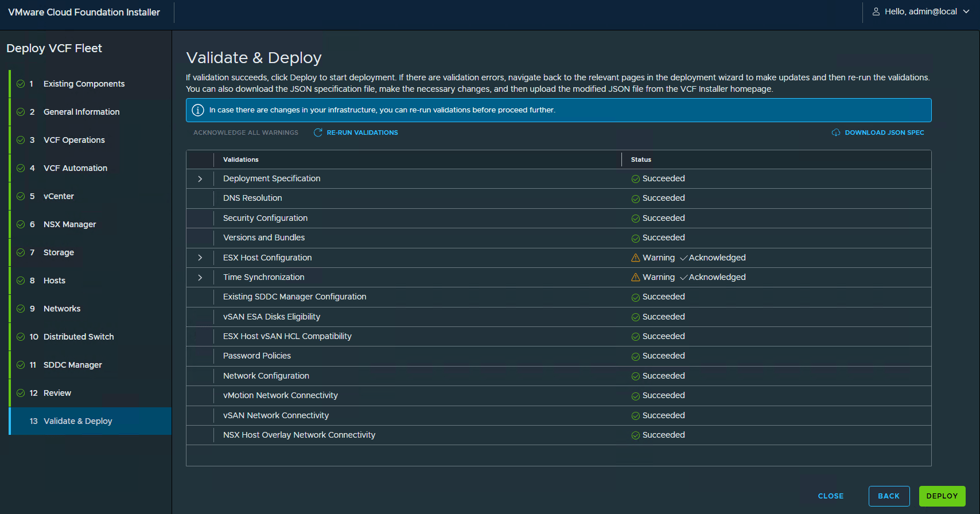Viewport: 980px width, 514px height.
Task: Click the 'Versions and Bundles' validation text
Action: [x=264, y=237]
